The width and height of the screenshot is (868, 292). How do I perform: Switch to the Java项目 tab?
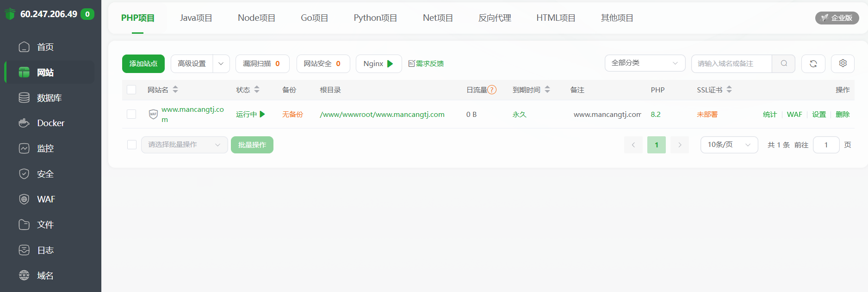pyautogui.click(x=196, y=18)
